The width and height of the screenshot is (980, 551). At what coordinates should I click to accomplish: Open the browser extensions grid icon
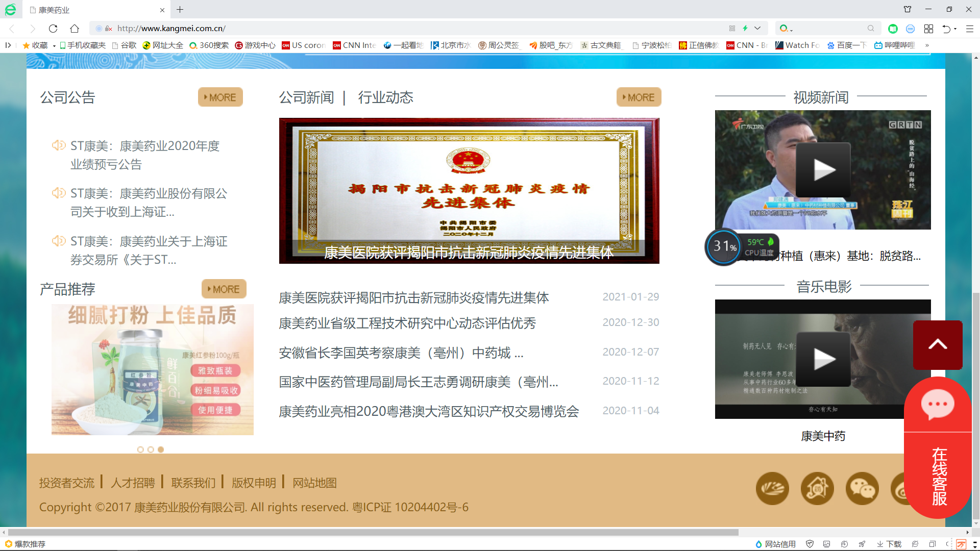tap(928, 29)
